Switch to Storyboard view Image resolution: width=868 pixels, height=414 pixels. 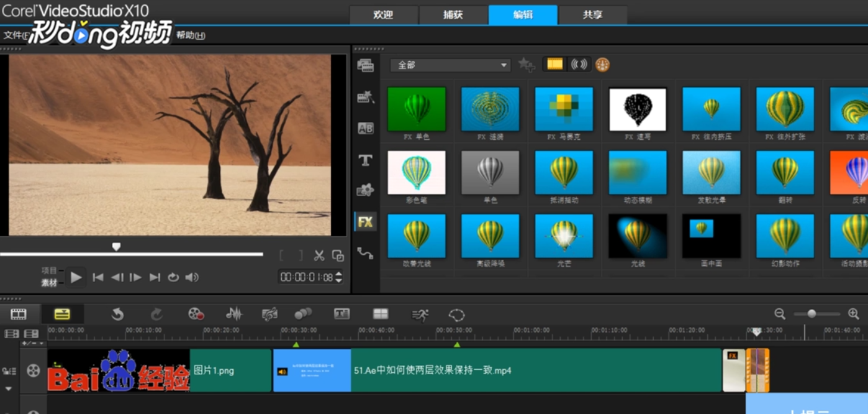[19, 314]
